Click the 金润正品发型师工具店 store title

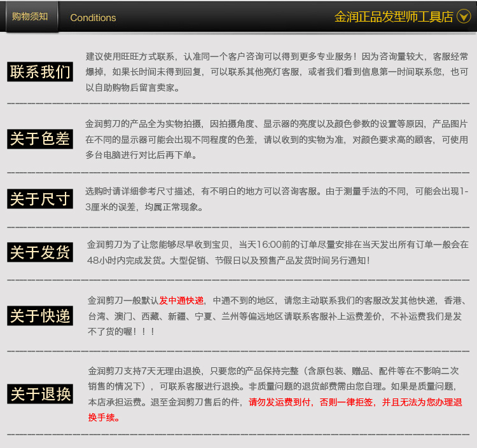[x=394, y=17]
